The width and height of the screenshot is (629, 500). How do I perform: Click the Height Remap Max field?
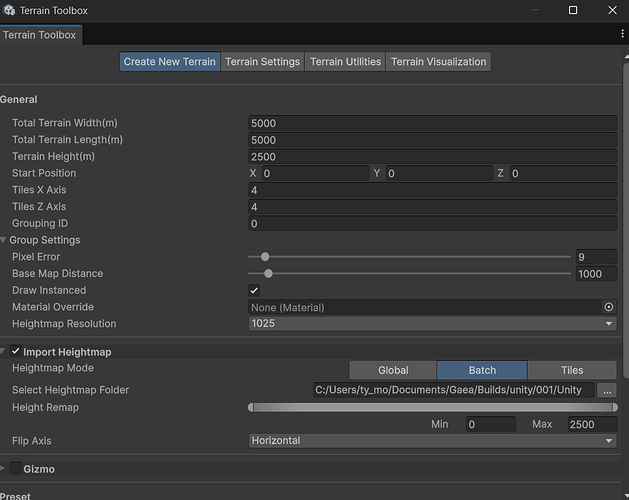pyautogui.click(x=592, y=424)
